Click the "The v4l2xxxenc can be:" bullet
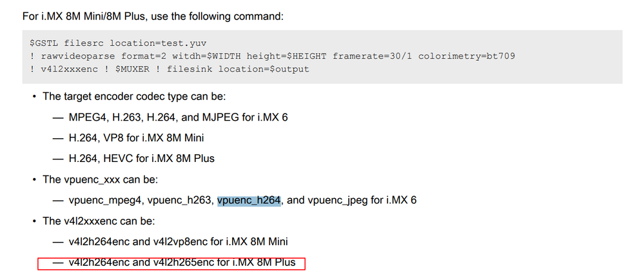 (x=99, y=221)
